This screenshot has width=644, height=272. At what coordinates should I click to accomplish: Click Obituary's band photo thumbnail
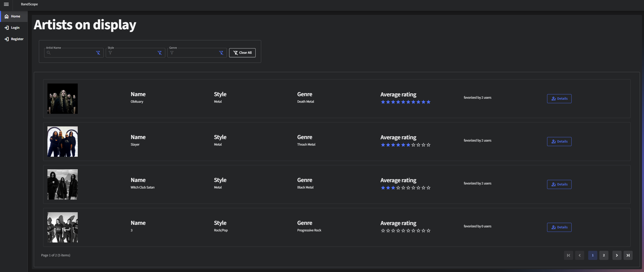click(x=62, y=98)
